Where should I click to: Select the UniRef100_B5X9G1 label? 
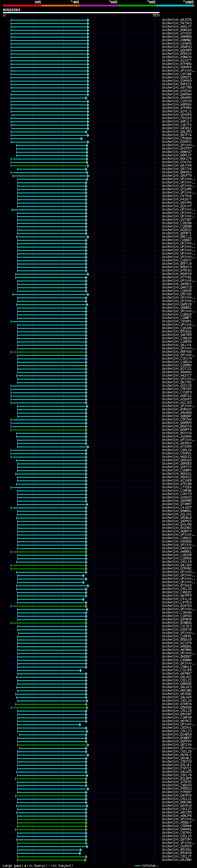[177, 850]
